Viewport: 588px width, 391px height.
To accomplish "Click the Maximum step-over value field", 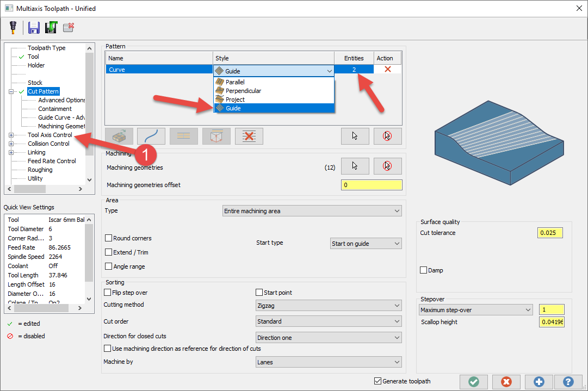I will tap(551, 309).
